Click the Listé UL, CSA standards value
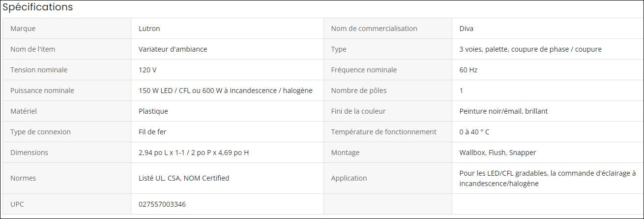 (x=184, y=178)
